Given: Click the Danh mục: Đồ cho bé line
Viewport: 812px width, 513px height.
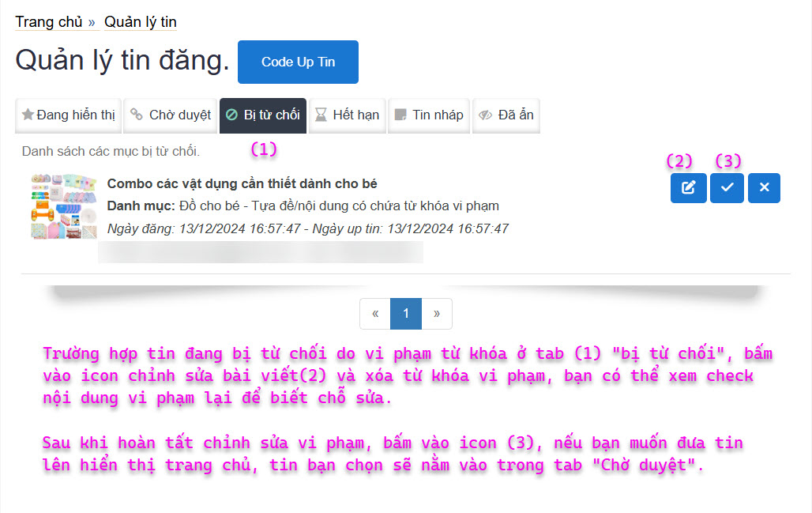Looking at the screenshot, I should pos(303,206).
